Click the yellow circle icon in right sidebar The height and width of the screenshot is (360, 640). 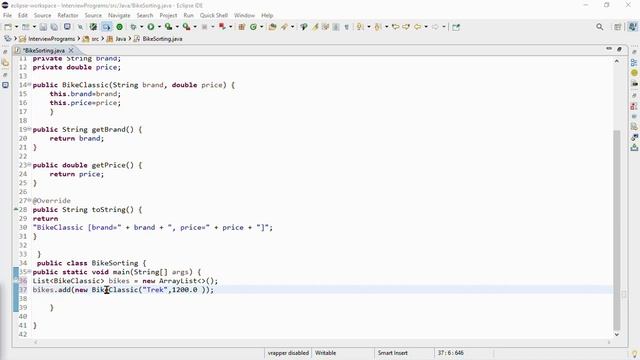pos(634,73)
